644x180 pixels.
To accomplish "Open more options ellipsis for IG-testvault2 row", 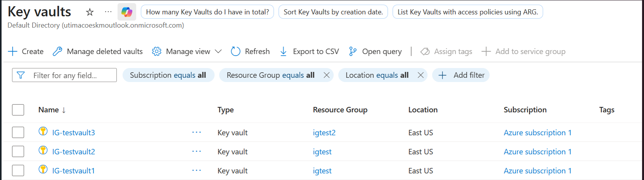I will point(196,151).
